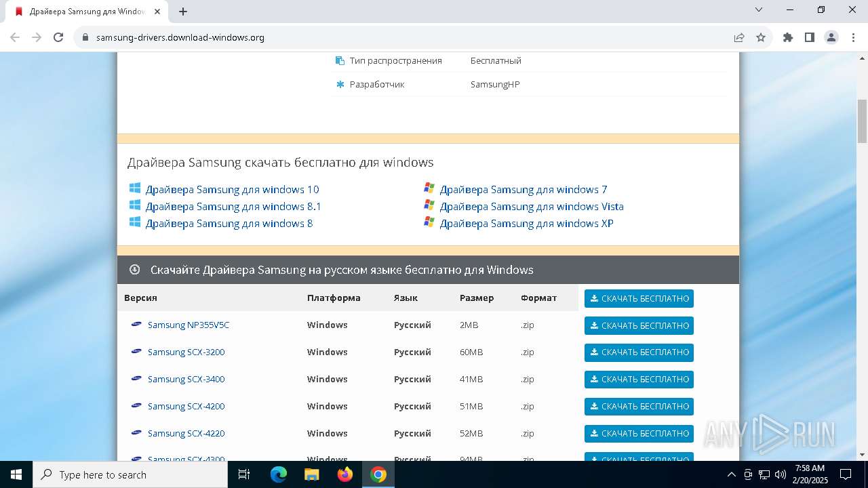This screenshot has height=488, width=868.
Task: Toggle the browser side panel icon
Action: 810,37
